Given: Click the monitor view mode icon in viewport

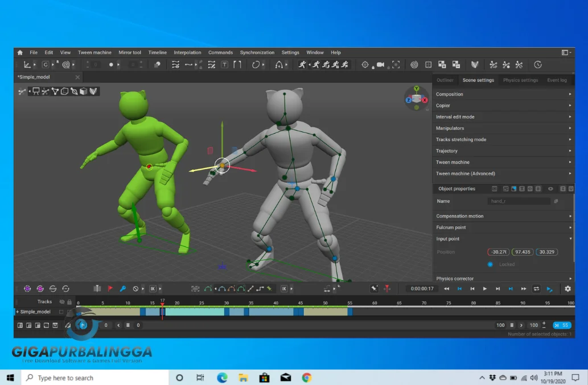Looking at the screenshot, I should 36,91.
